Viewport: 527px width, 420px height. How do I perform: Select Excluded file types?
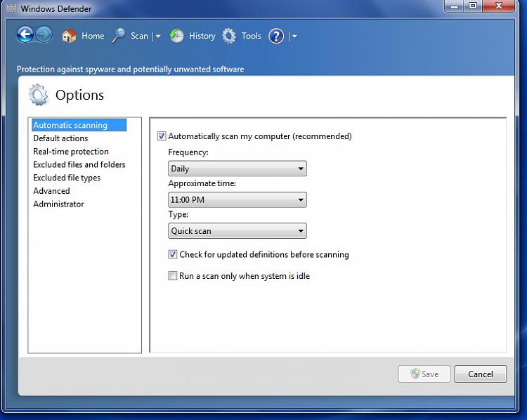point(67,178)
